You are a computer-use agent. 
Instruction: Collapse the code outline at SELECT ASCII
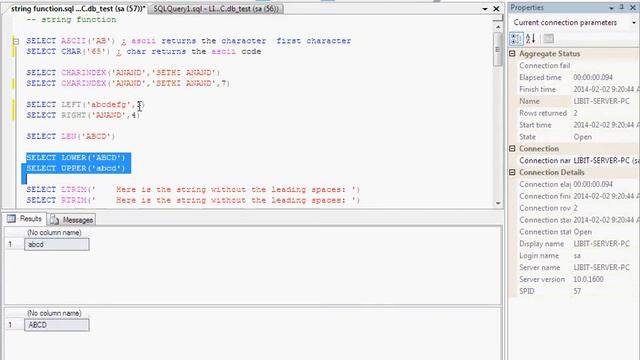pos(16,41)
